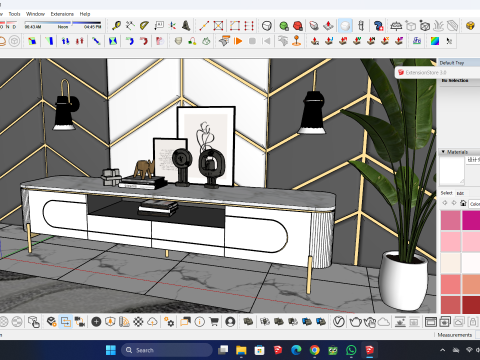Select the red diagonal Line tool
This screenshot has height=360, width=480.
204,25
